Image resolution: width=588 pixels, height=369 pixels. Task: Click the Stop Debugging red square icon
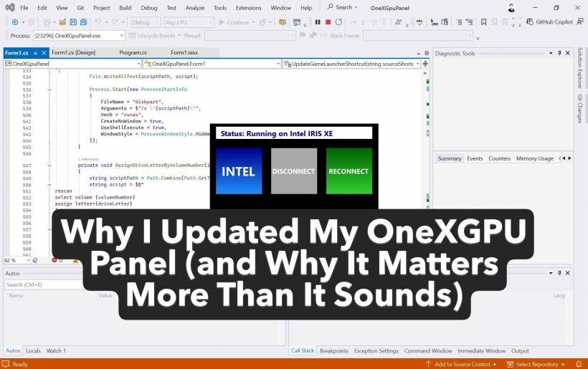328,22
